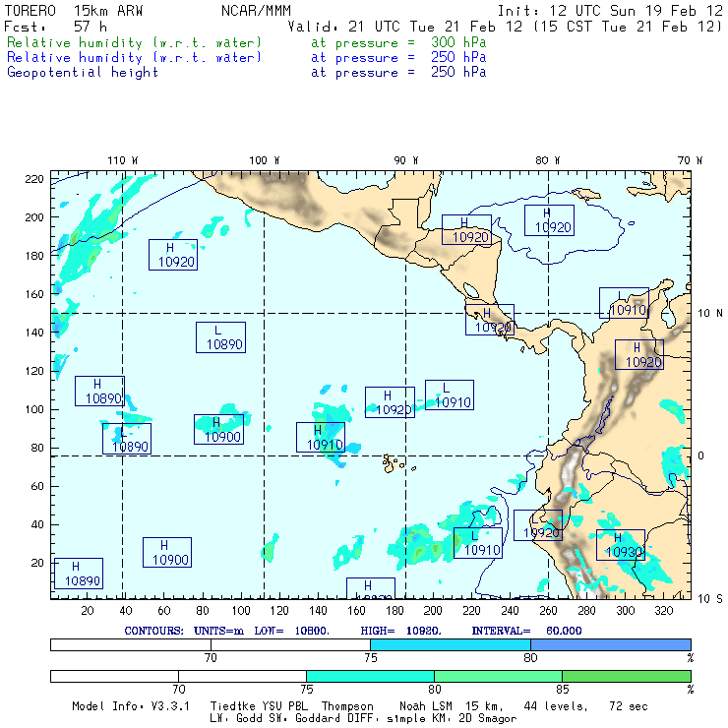This screenshot has width=728, height=728.
Task: Click the blue above-80% segment of upper color bar
Action: tap(610, 643)
